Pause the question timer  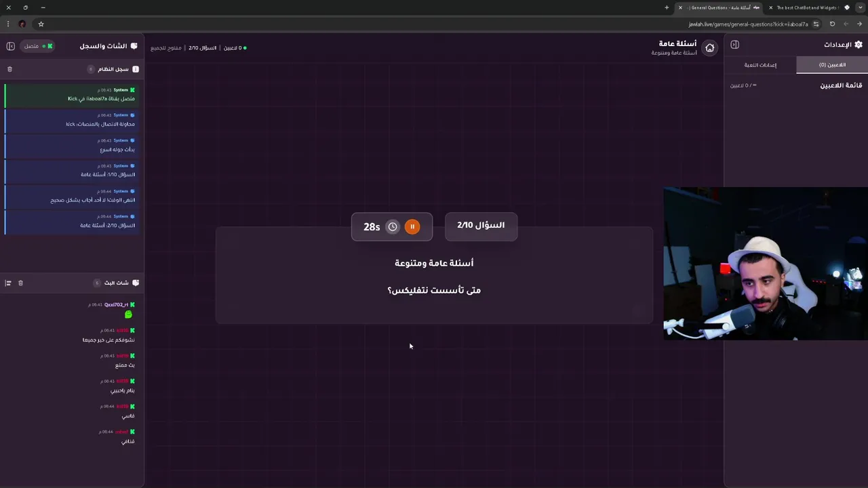(412, 226)
